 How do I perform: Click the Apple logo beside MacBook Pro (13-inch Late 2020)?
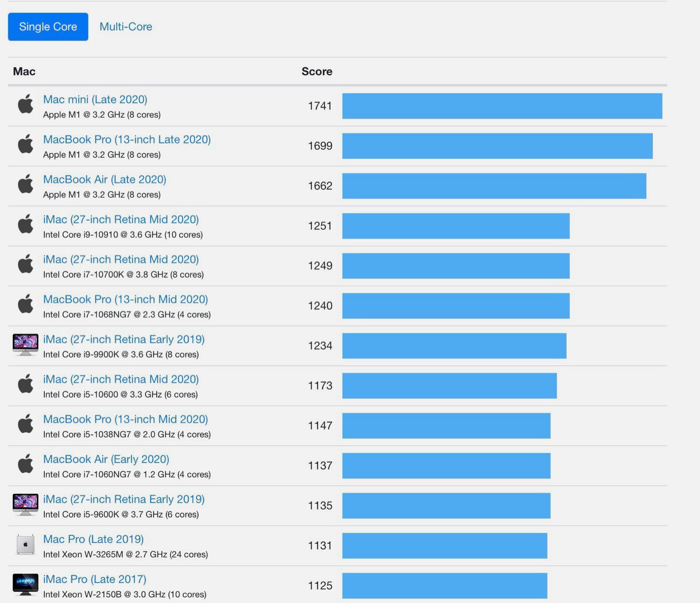[x=26, y=144]
